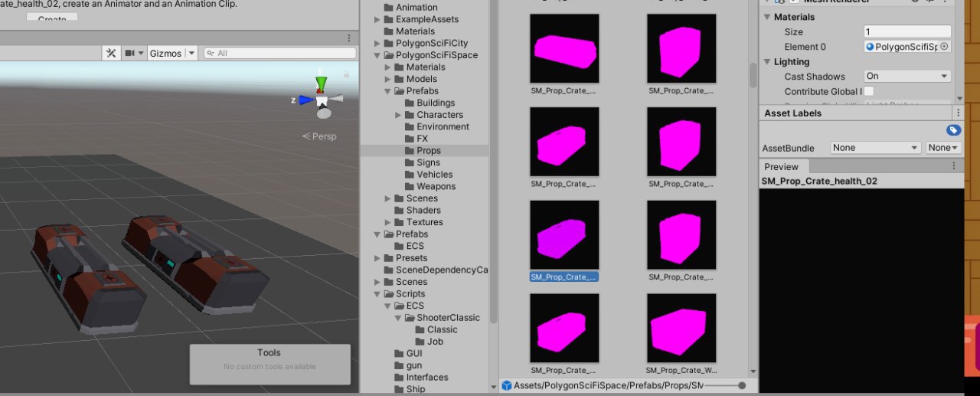The image size is (980, 396).
Task: Open the Gizmos dropdown arrow
Action: point(191,53)
